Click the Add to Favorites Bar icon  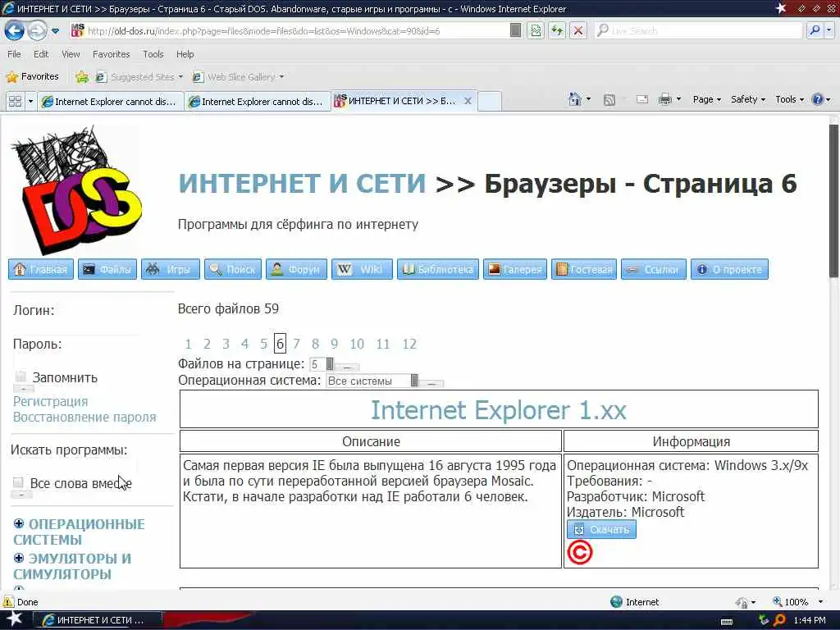point(82,77)
